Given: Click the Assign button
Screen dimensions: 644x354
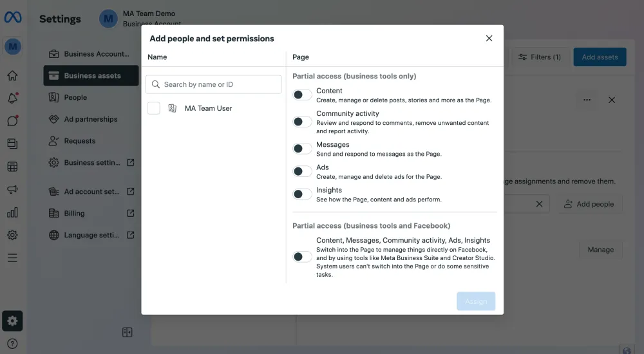Looking at the screenshot, I should (476, 301).
